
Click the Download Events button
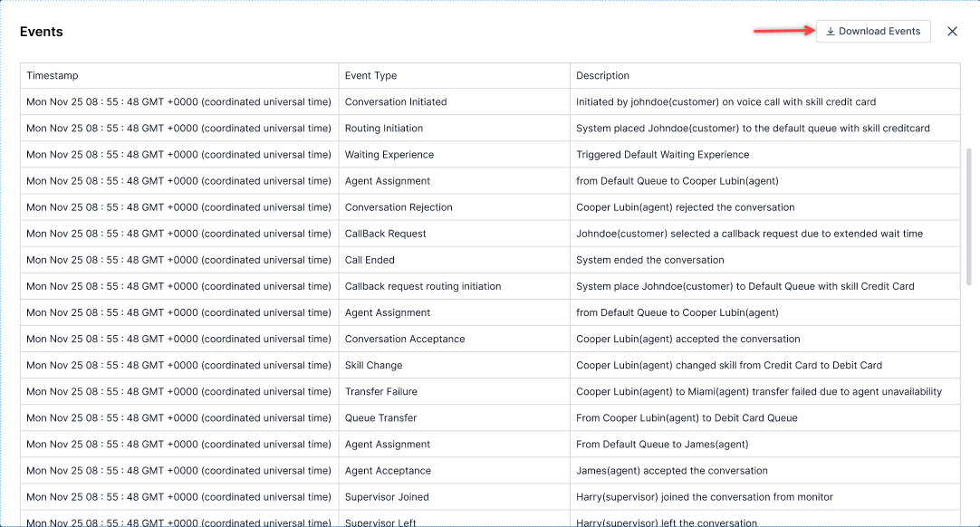[x=873, y=32]
